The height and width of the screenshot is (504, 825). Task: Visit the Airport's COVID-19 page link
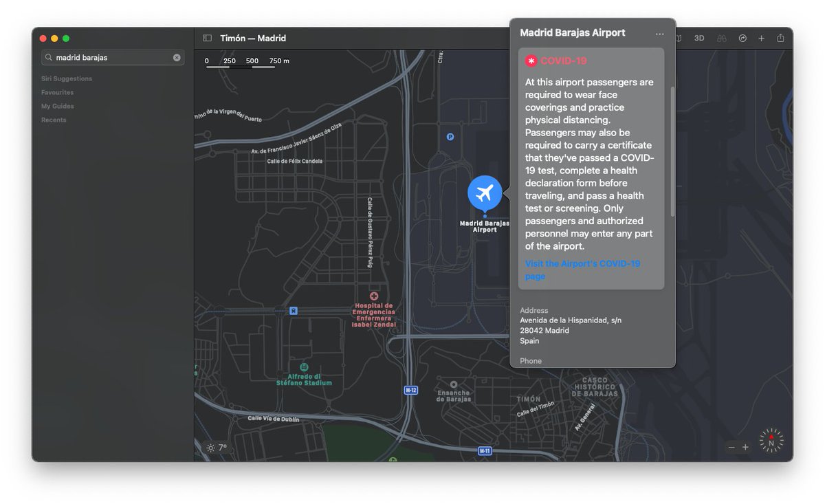tap(583, 270)
